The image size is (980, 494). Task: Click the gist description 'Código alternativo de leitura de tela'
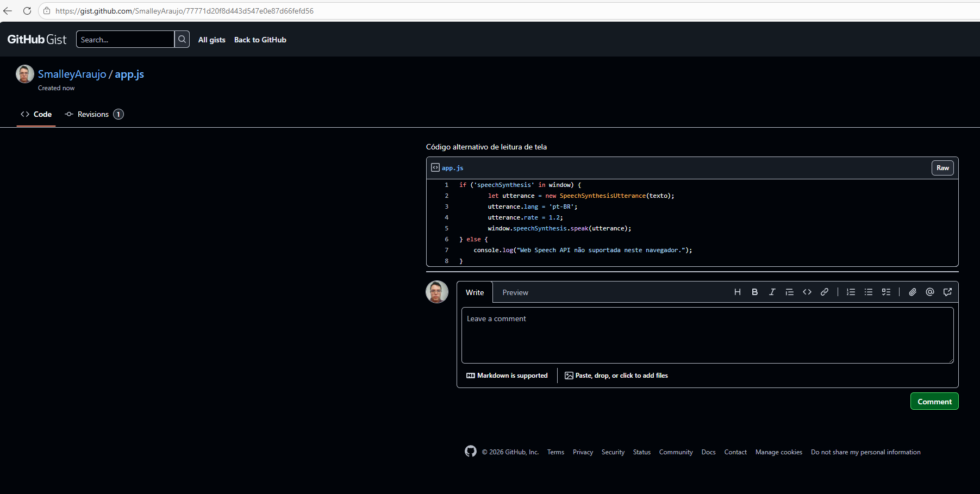(x=486, y=147)
